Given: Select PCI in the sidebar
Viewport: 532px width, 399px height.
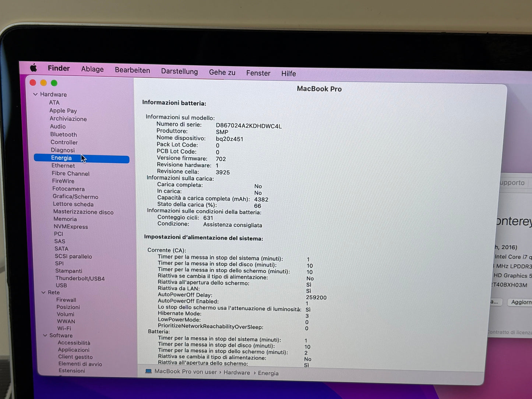Looking at the screenshot, I should tap(59, 234).
